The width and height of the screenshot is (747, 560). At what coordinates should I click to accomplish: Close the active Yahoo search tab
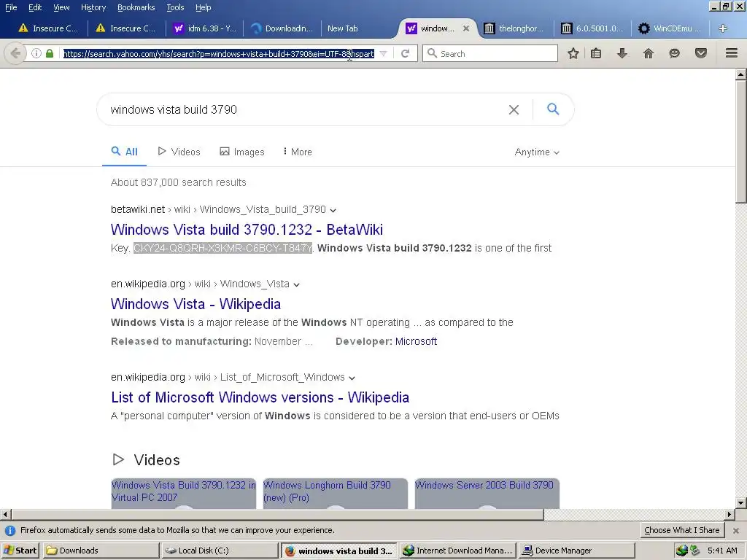tap(466, 28)
